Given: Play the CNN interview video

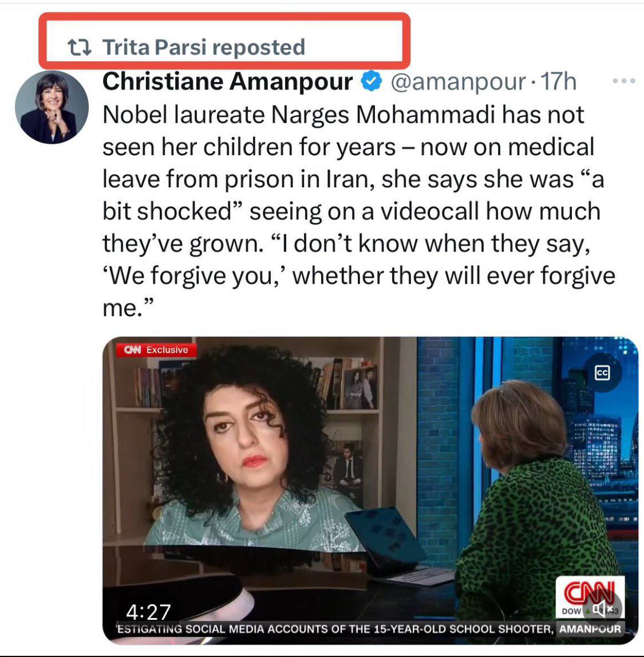Looking at the screenshot, I should pyautogui.click(x=370, y=490).
